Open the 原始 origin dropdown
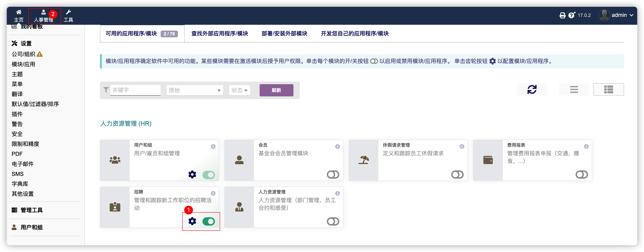The image size is (644, 252). (x=194, y=90)
